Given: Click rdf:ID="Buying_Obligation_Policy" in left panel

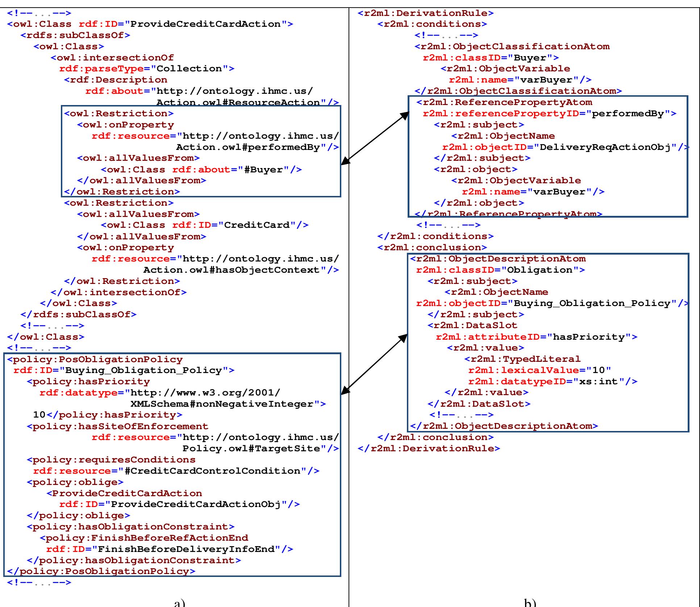Looking at the screenshot, I should pyautogui.click(x=124, y=371).
